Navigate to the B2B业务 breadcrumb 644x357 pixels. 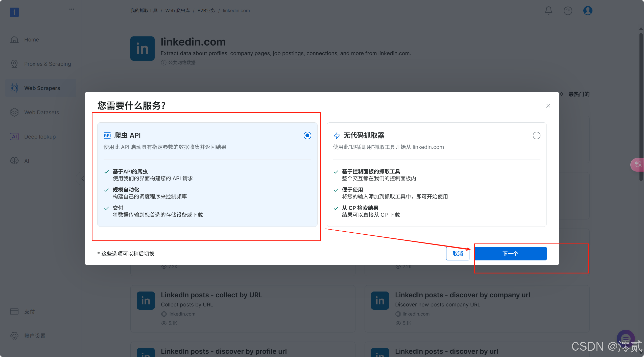206,10
